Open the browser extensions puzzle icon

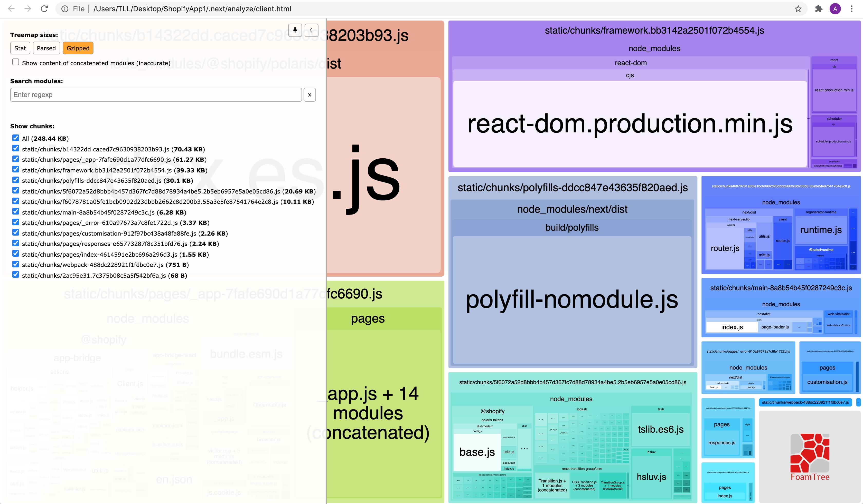pyautogui.click(x=819, y=9)
